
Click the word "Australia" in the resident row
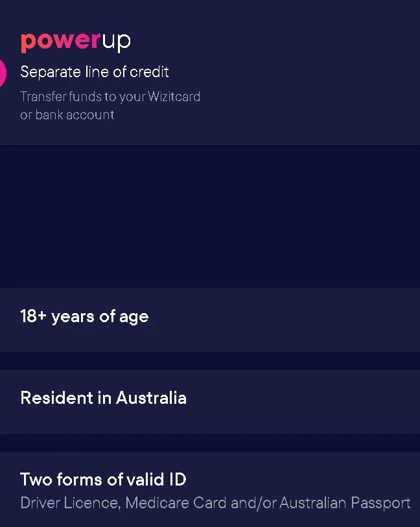[x=151, y=397]
